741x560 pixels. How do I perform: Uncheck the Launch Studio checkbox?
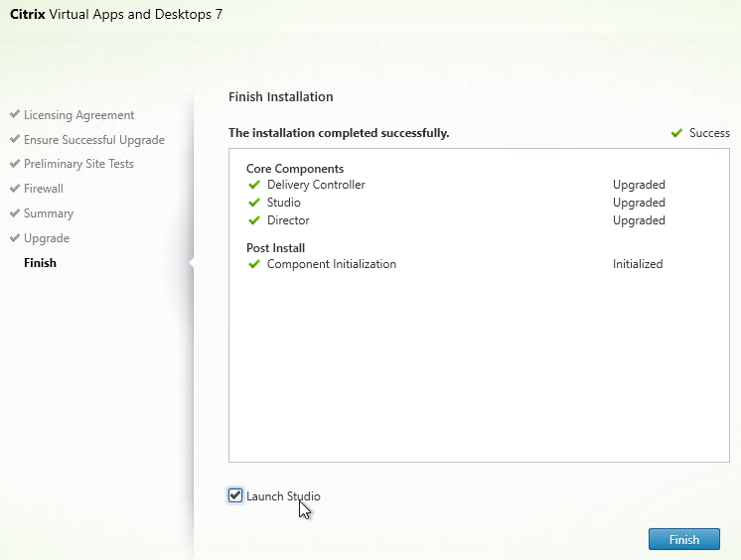click(x=235, y=495)
